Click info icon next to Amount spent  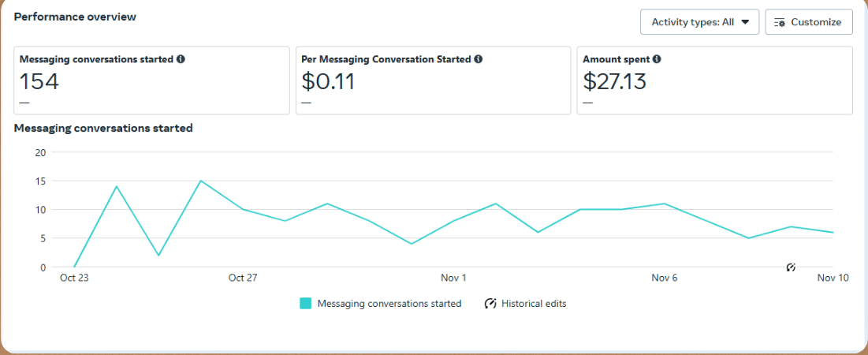(657, 59)
